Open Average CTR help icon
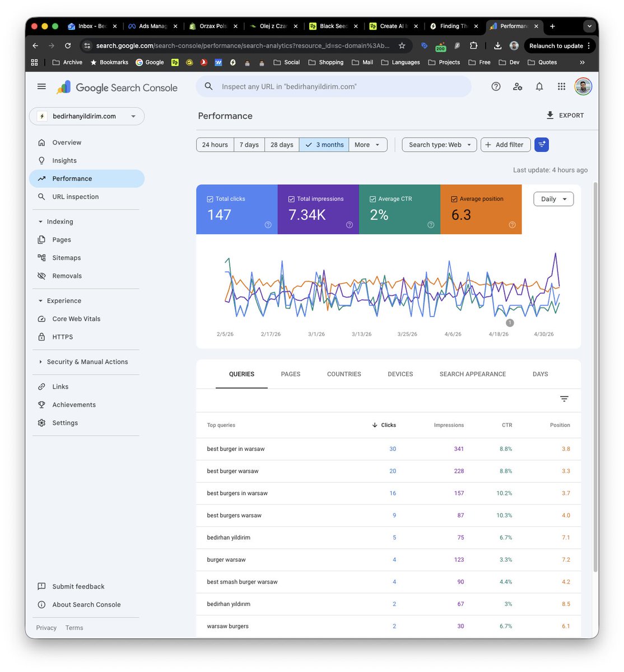 [431, 225]
